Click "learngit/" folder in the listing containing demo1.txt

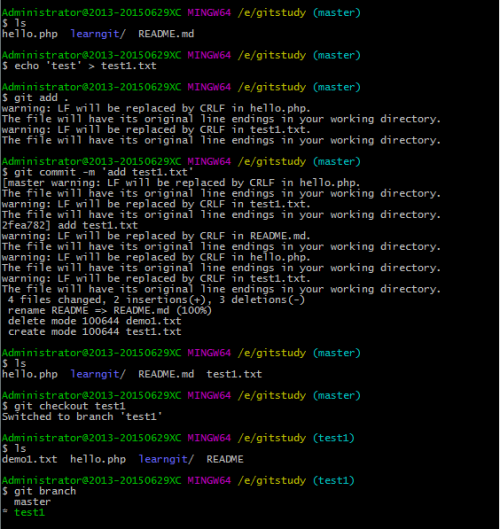166,459
